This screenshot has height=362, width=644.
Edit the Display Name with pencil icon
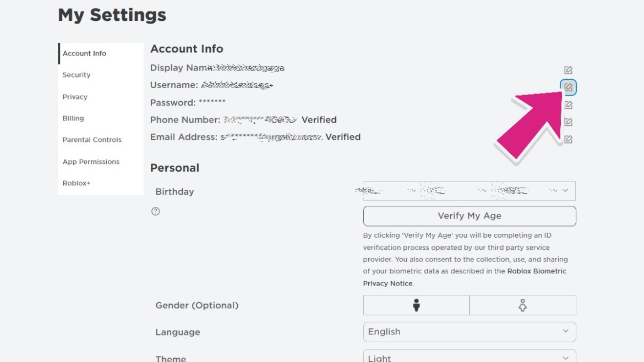568,70
